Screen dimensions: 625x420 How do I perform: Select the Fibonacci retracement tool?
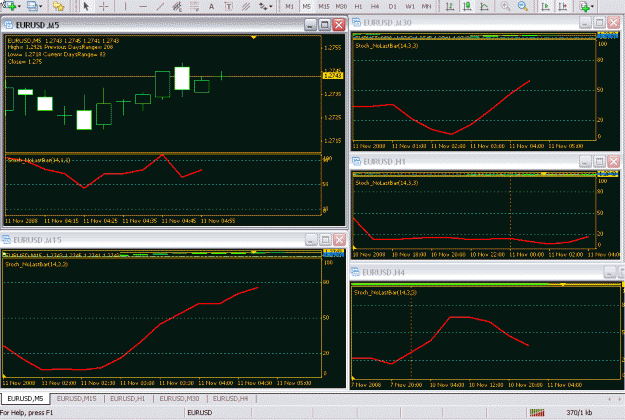click(194, 6)
